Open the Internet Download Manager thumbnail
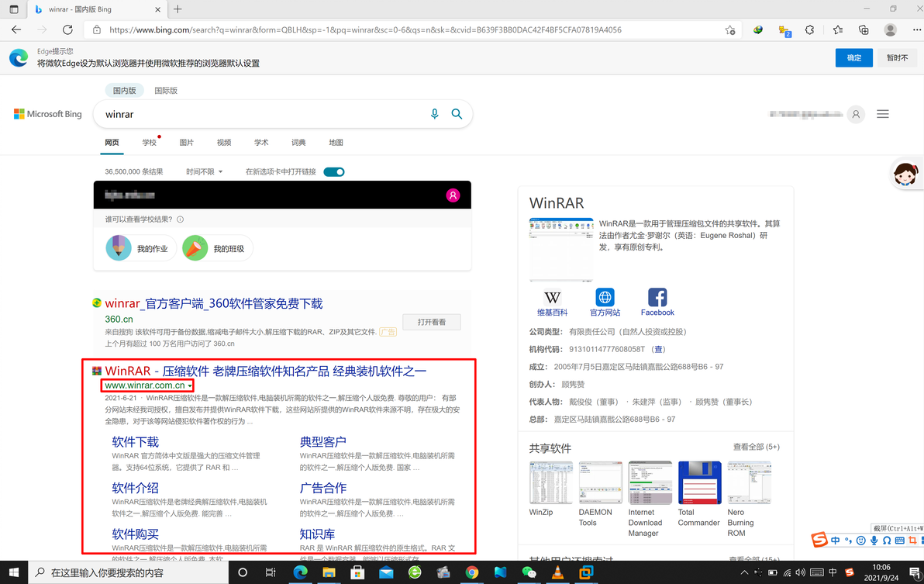The width and height of the screenshot is (924, 584). [x=650, y=482]
